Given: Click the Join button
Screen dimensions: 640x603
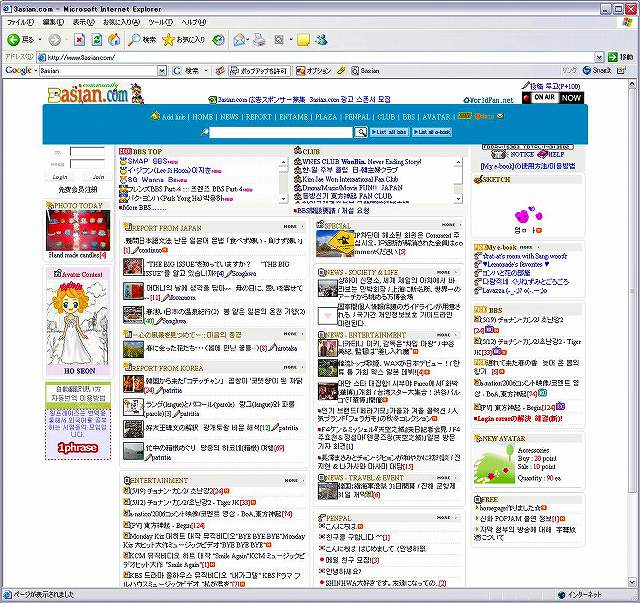Looking at the screenshot, I should (98, 177).
